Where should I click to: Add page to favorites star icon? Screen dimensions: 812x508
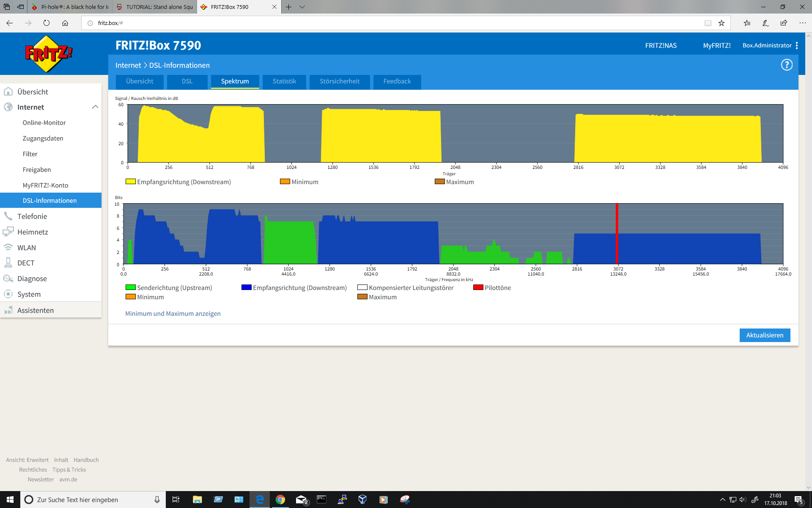[721, 23]
